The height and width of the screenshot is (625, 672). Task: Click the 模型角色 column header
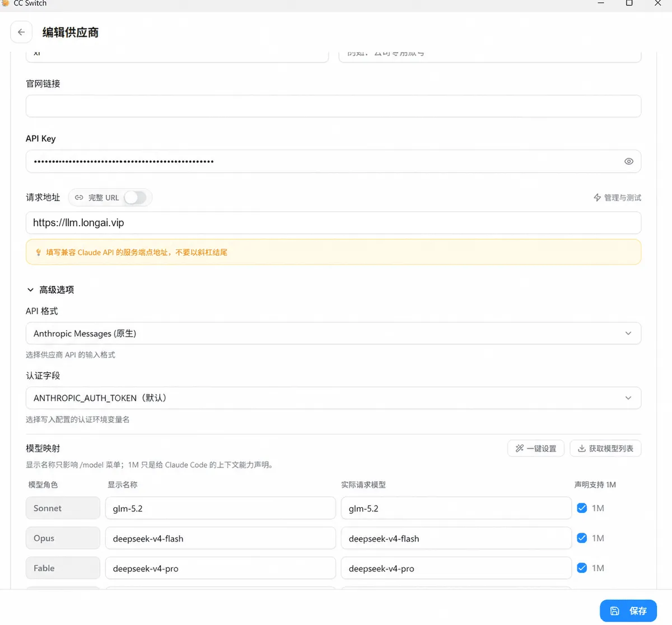coord(43,484)
